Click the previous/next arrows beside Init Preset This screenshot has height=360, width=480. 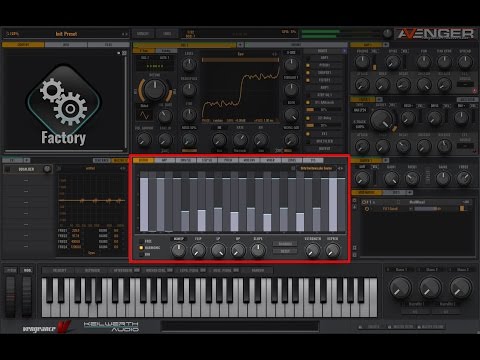click(x=124, y=34)
